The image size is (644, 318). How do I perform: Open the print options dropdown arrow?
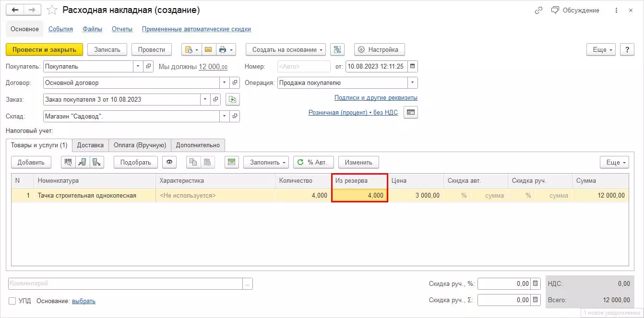pyautogui.click(x=231, y=49)
